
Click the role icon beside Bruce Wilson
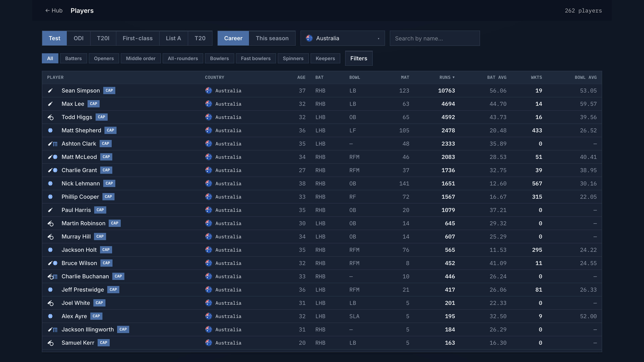pyautogui.click(x=53, y=263)
